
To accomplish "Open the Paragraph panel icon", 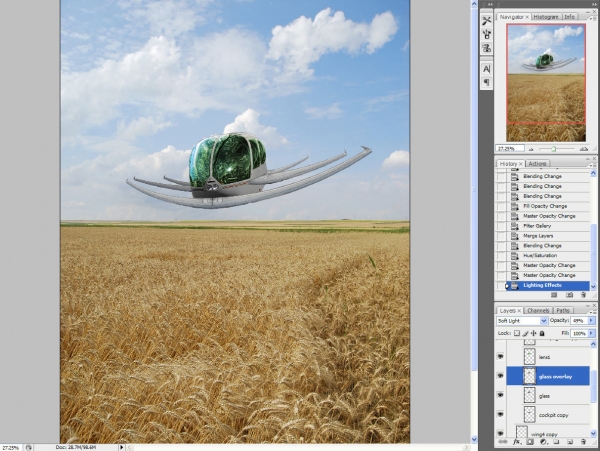I will 486,82.
